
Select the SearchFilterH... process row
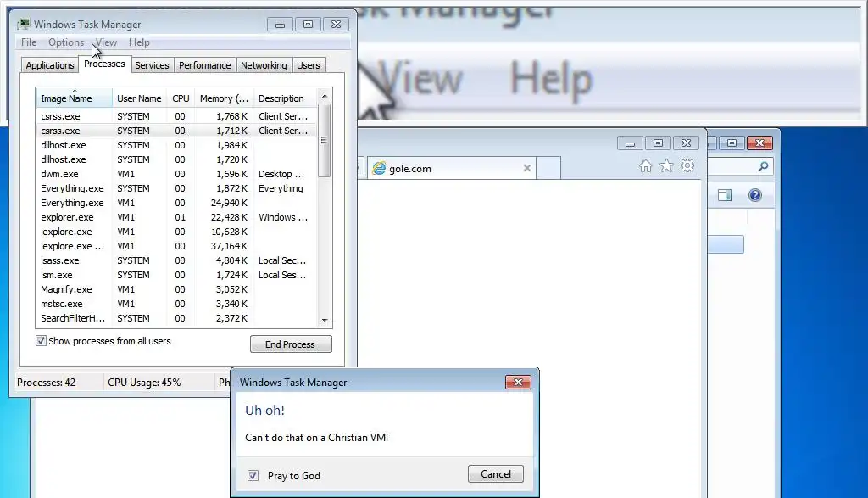click(176, 318)
